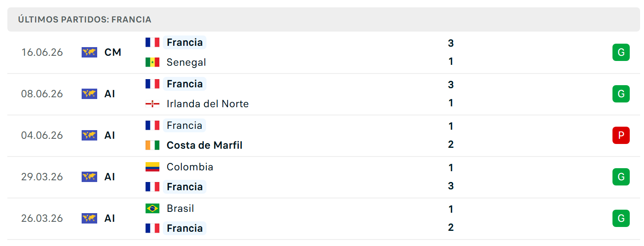Open the Senegal team link
This screenshot has height=246, width=644.
tap(186, 62)
